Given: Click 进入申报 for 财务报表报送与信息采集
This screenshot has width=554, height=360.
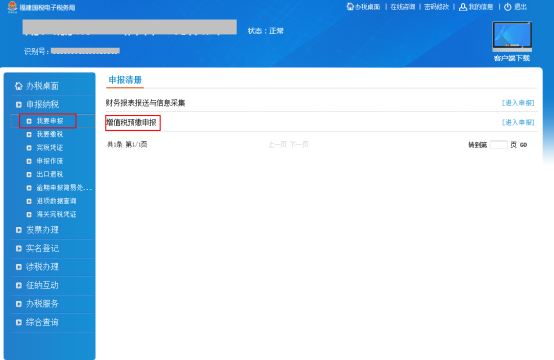Looking at the screenshot, I should click(518, 103).
